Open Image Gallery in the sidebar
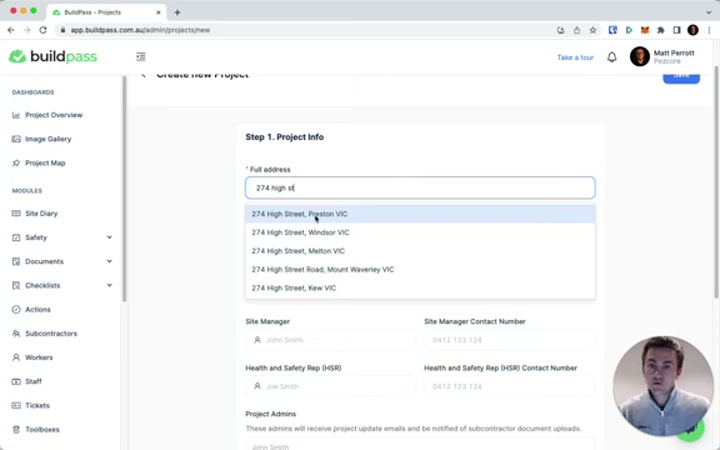 pos(48,139)
